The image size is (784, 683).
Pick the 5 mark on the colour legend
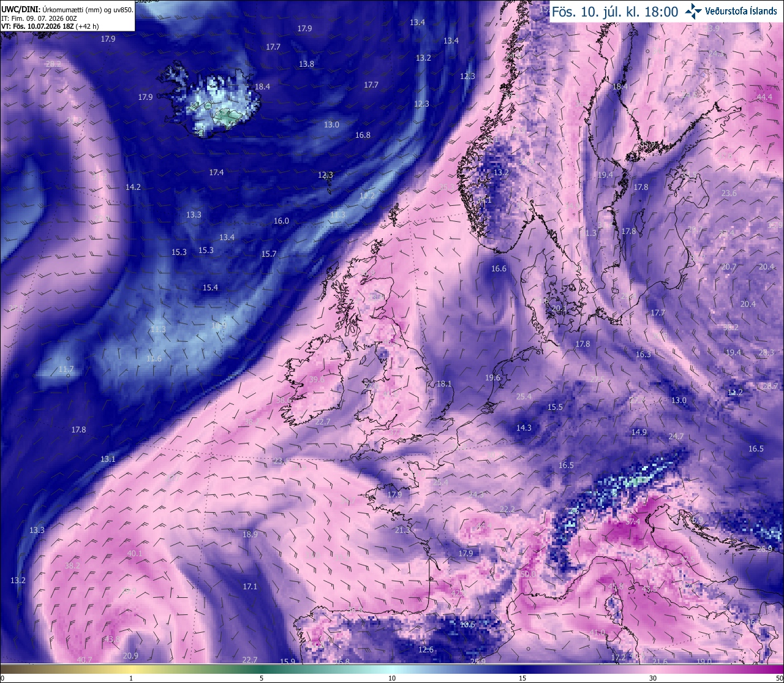pyautogui.click(x=262, y=678)
